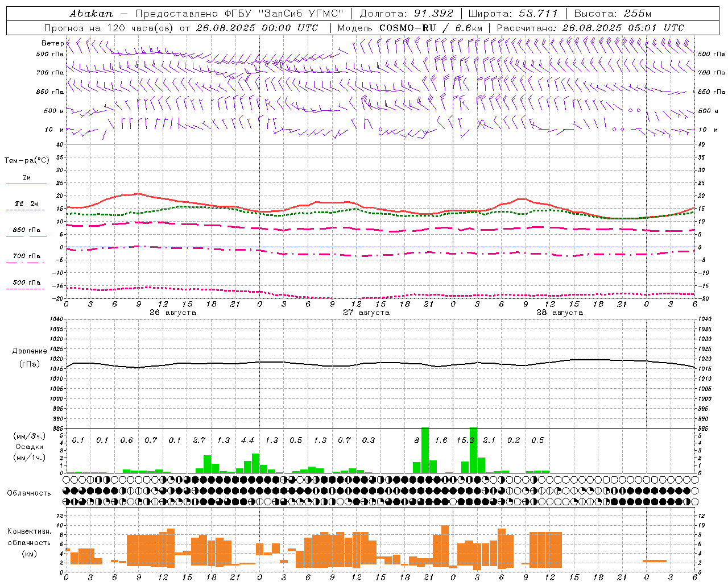The height and width of the screenshot is (582, 728).
Task: Click the 4.4 precipitation value
Action: [x=247, y=440]
